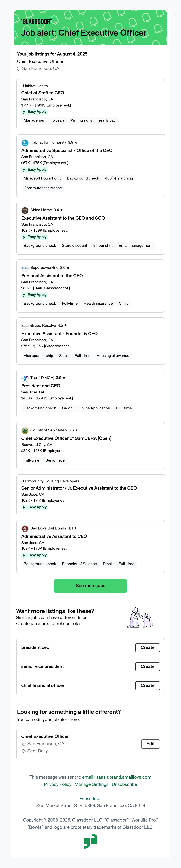Click the YMCA company logo
Screen dimensions: 181x868
25,378
